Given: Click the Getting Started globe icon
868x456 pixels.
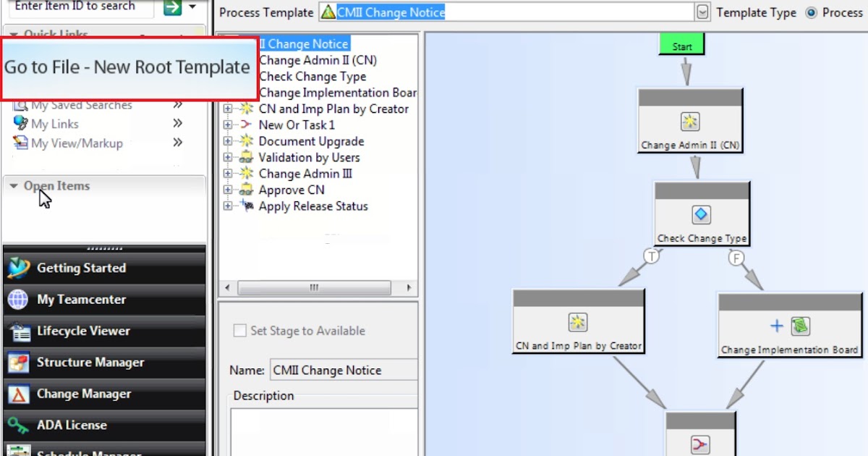Looking at the screenshot, I should (18, 268).
